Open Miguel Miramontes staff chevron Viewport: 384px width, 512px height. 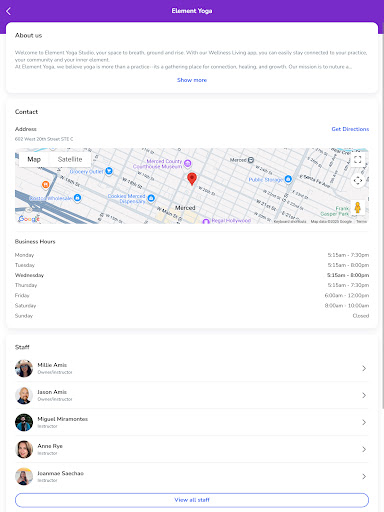(364, 422)
